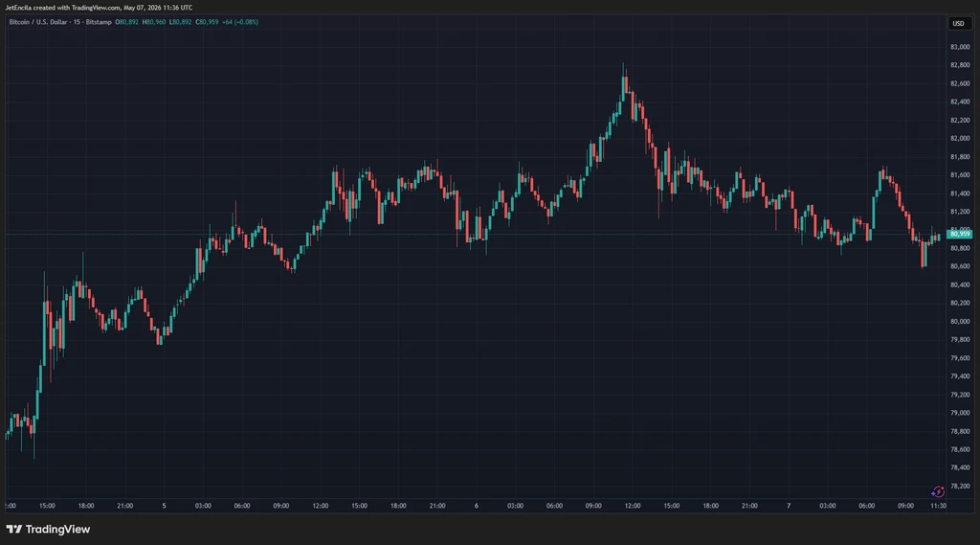Click the 78,400 price axis label

(960, 467)
